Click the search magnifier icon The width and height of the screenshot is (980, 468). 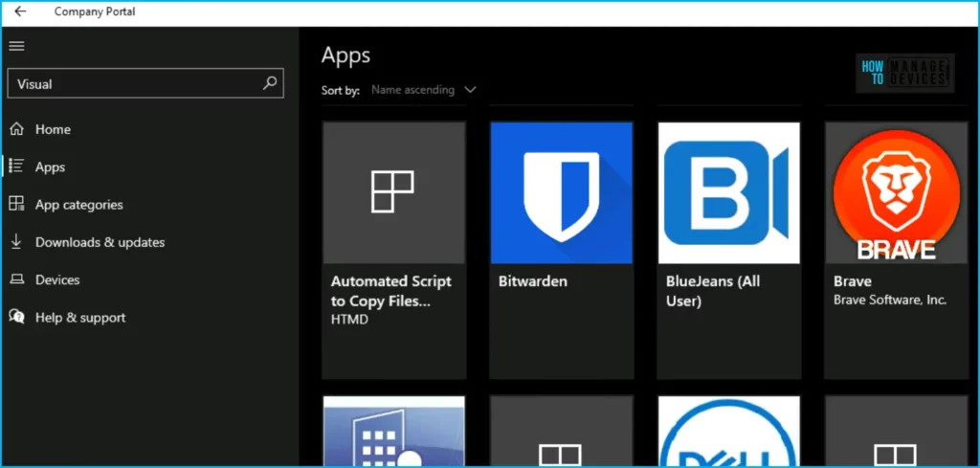[270, 83]
